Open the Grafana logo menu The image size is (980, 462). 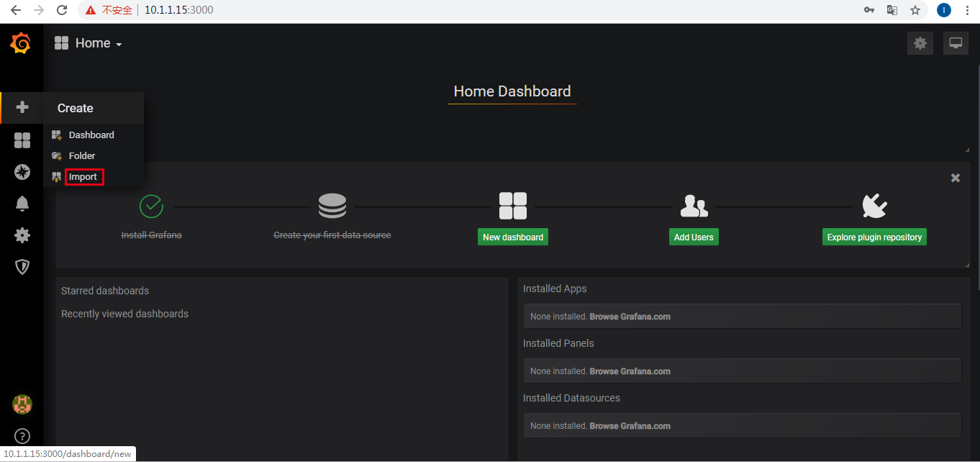[x=21, y=43]
